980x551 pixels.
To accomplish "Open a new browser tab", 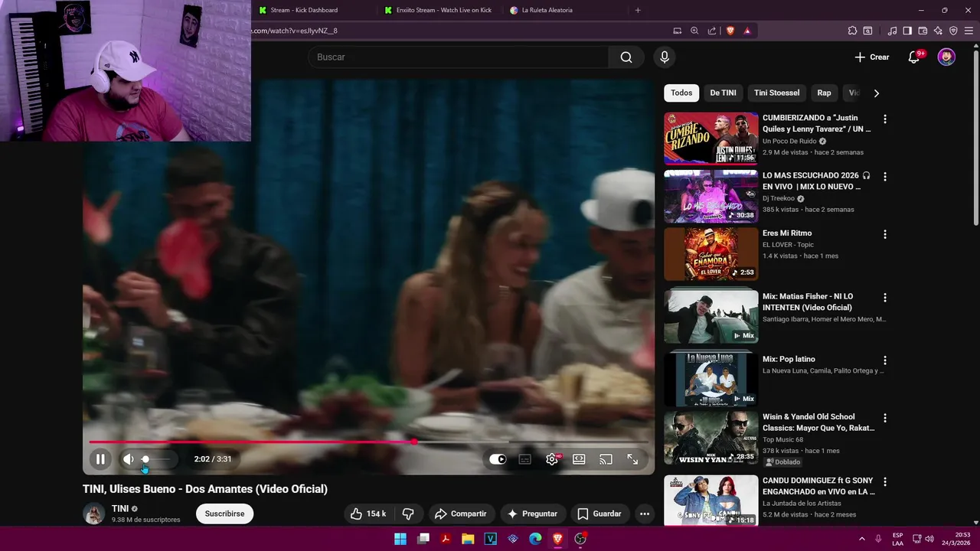I will coord(638,10).
